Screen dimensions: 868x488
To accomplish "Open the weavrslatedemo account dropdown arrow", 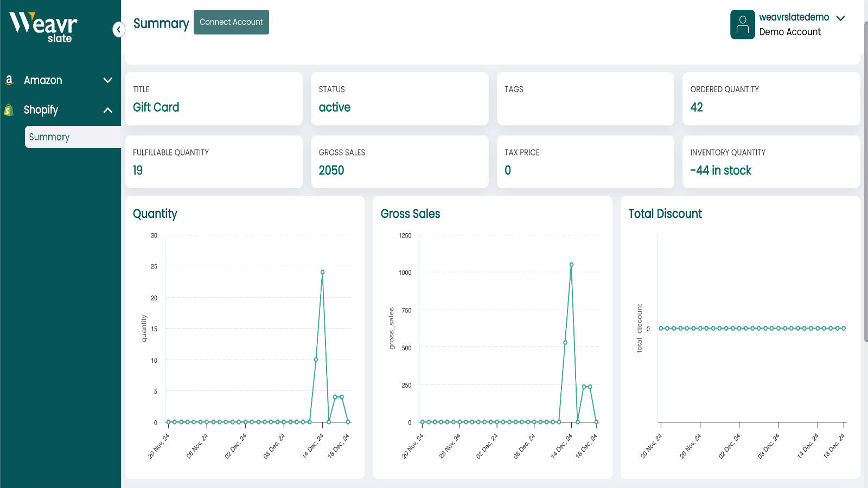I will tap(840, 18).
